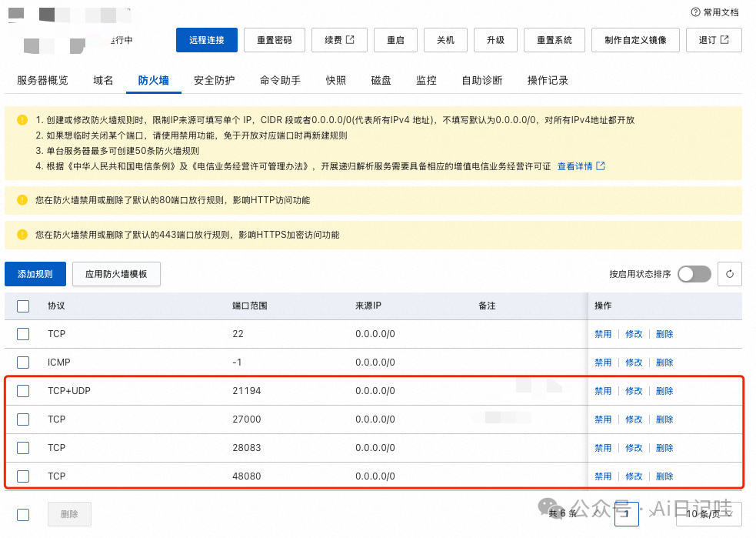This screenshot has width=756, height=538.
Task: Open the 常用文档 help icon
Action: [695, 12]
